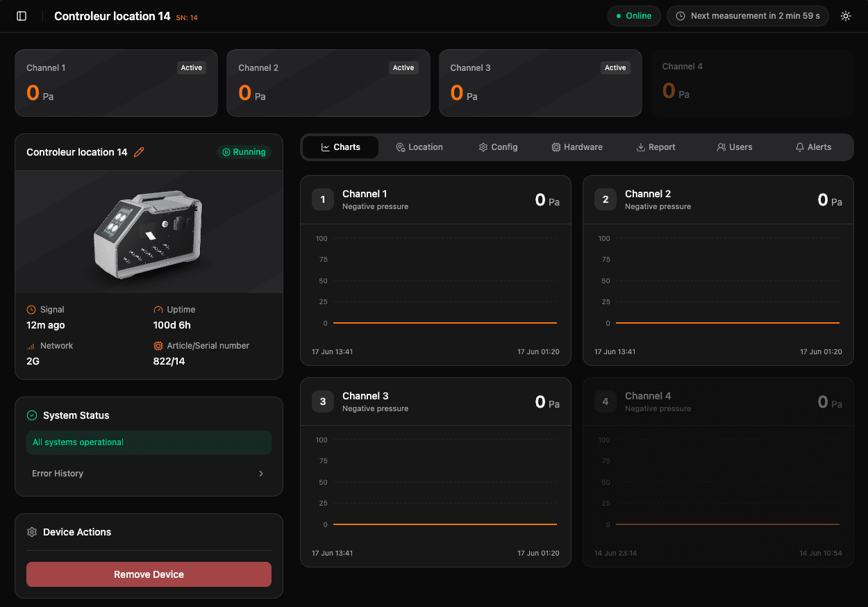Viewport: 868px width, 607px height.
Task: Click the 822/14 serial number value
Action: click(169, 361)
